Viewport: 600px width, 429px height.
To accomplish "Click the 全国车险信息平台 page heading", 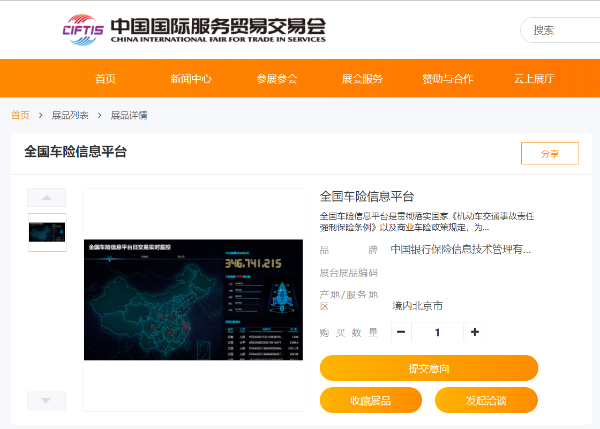I will tap(75, 152).
